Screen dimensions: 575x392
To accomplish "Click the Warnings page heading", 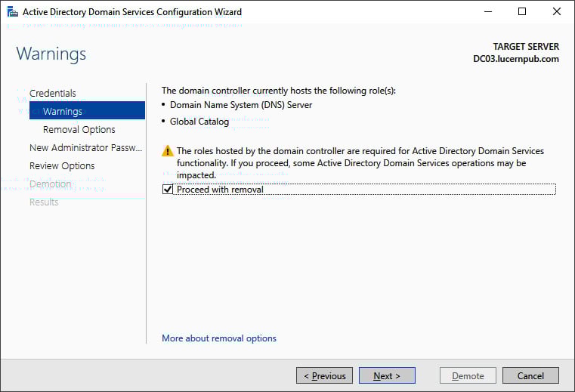I will click(x=51, y=54).
